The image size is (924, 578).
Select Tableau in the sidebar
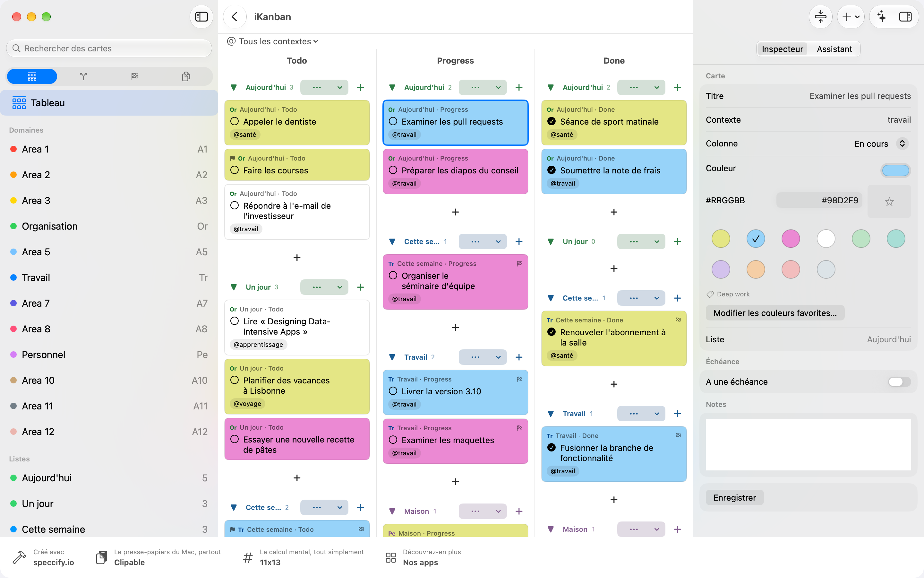coord(109,103)
